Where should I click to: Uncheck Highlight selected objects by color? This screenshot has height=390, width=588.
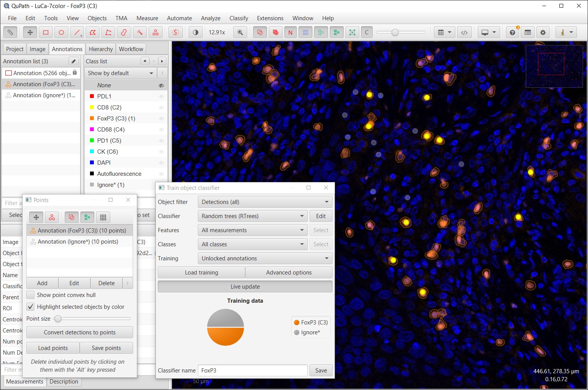tap(31, 307)
